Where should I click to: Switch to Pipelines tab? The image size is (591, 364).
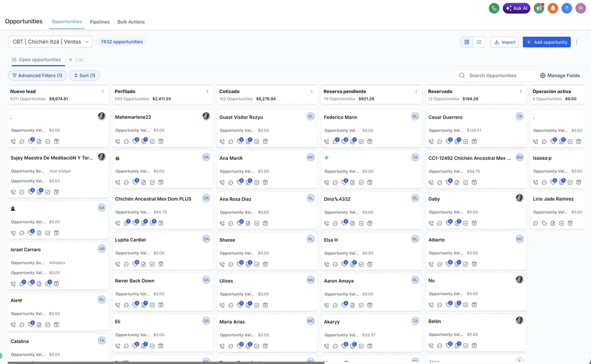pyautogui.click(x=99, y=22)
